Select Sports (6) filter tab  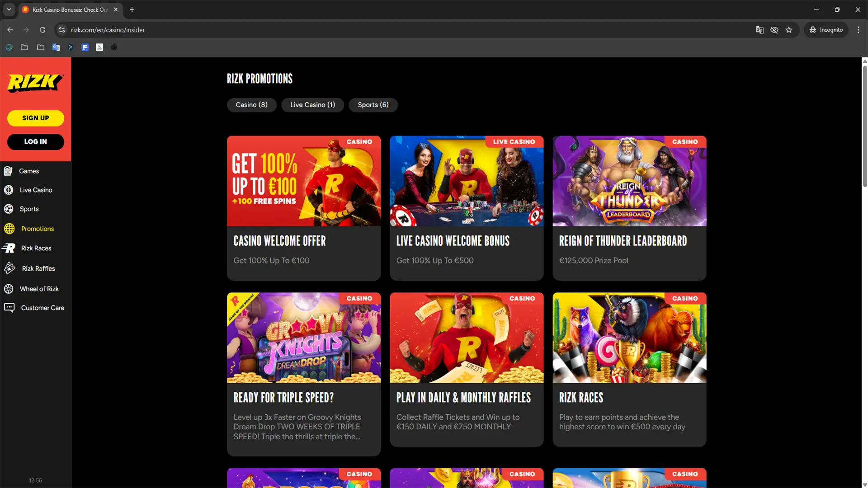coord(373,105)
